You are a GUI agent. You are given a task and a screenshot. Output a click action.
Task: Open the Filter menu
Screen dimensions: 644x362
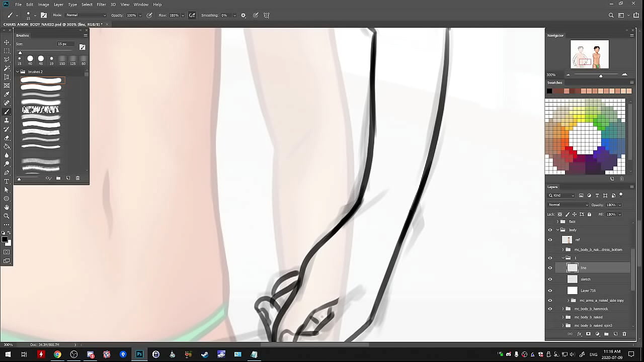pos(101,5)
